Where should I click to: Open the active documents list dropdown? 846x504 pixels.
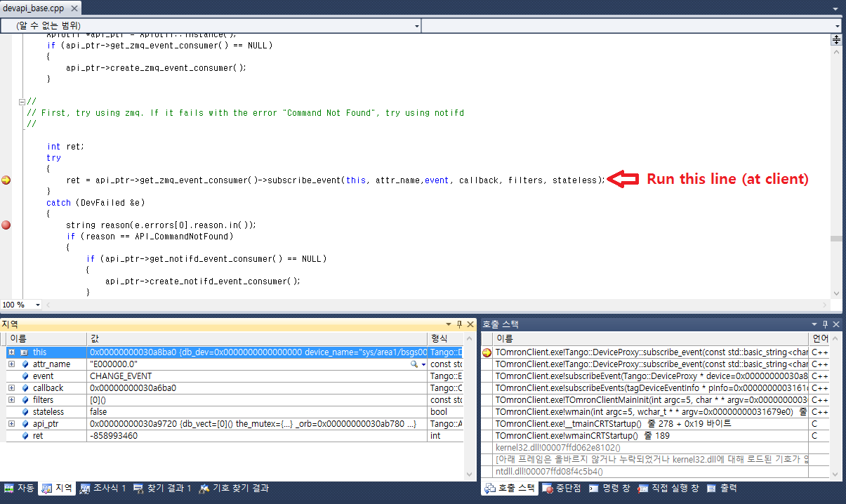[x=835, y=9]
